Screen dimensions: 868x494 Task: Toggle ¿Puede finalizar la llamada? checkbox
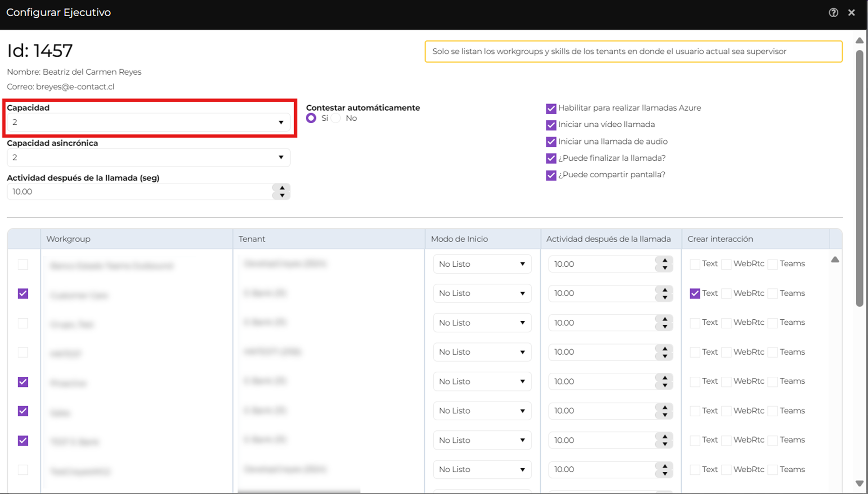coord(551,159)
